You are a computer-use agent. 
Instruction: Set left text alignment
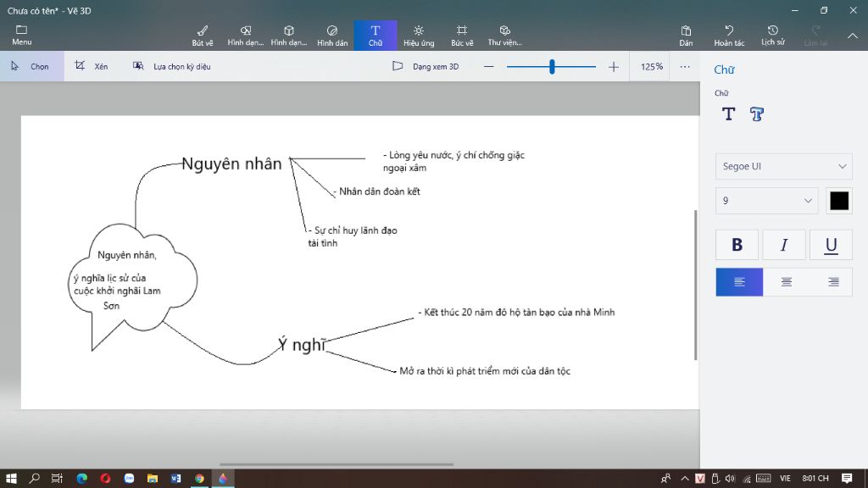click(739, 282)
